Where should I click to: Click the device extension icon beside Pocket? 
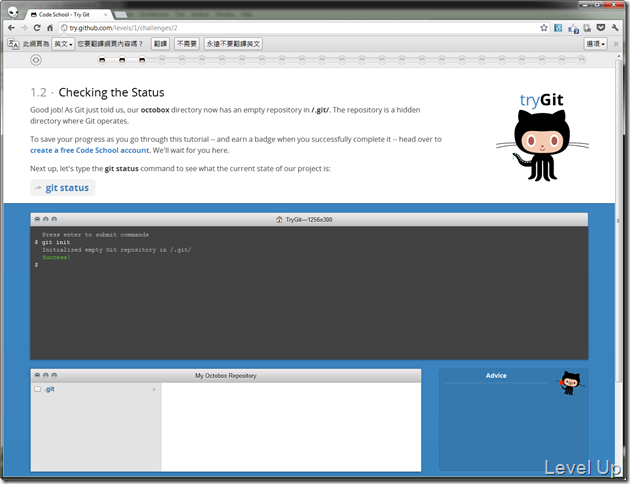coord(587,28)
